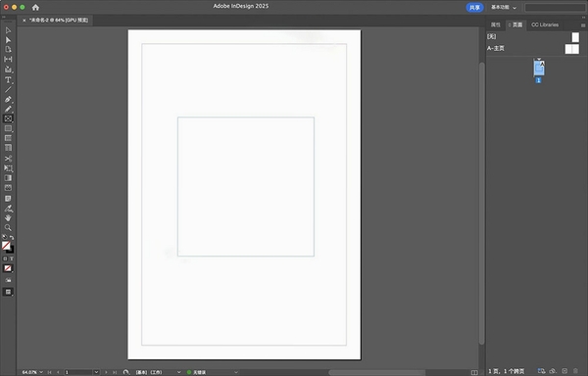This screenshot has width=588, height=376.
Task: Reset default fill and stroke
Action: [5, 237]
